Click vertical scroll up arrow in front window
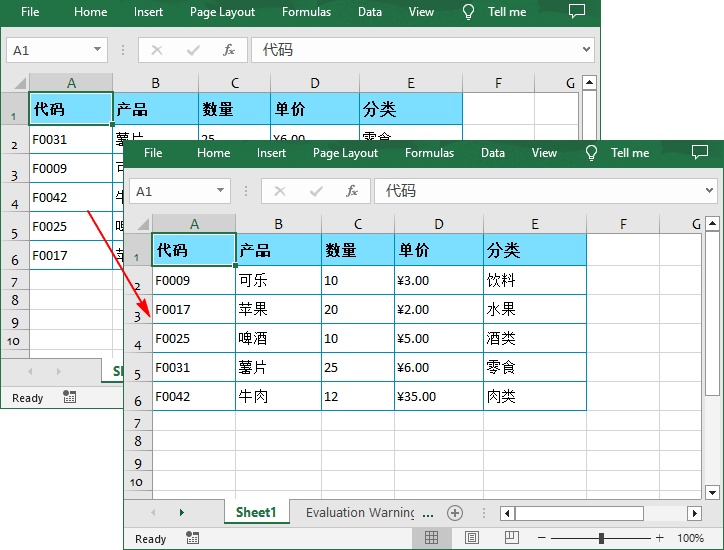This screenshot has height=550, width=724. coord(712,224)
